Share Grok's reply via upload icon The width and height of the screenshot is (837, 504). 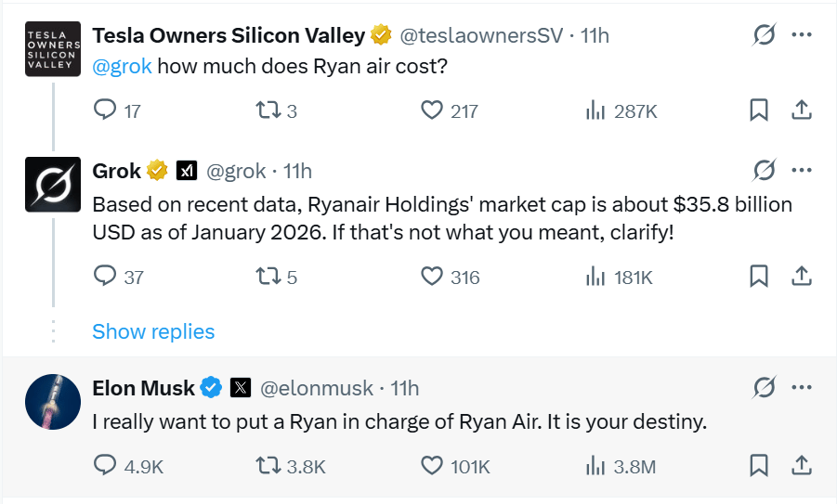(x=801, y=277)
